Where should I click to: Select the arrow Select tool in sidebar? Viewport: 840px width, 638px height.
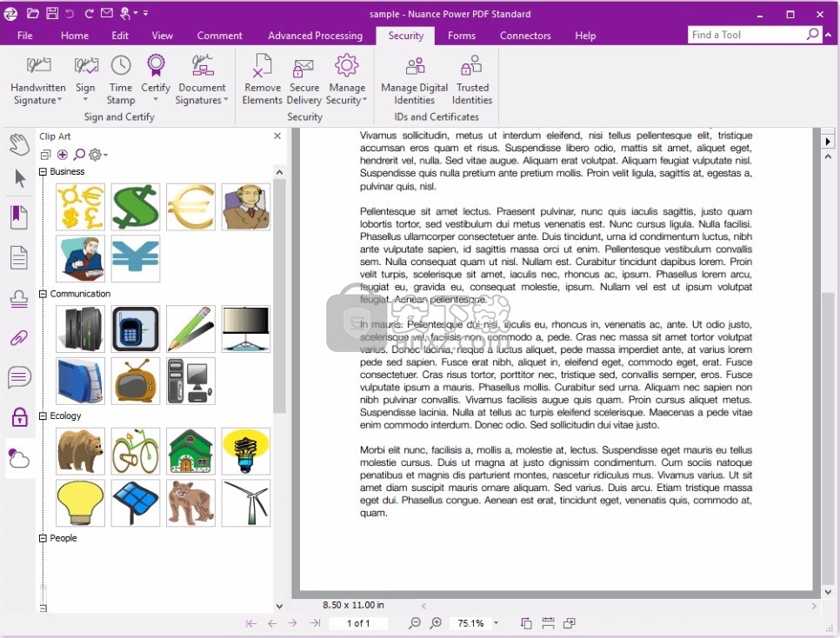[x=20, y=178]
